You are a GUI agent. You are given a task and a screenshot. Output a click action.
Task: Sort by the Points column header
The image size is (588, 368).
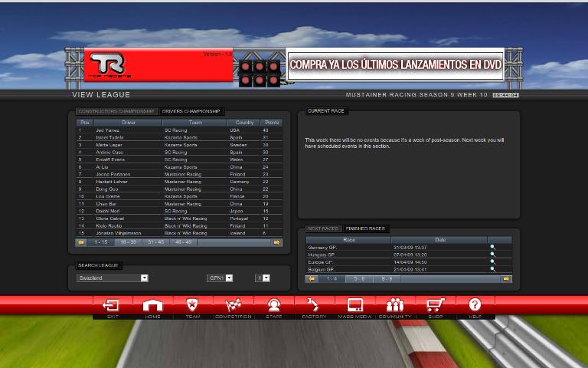pyautogui.click(x=272, y=123)
